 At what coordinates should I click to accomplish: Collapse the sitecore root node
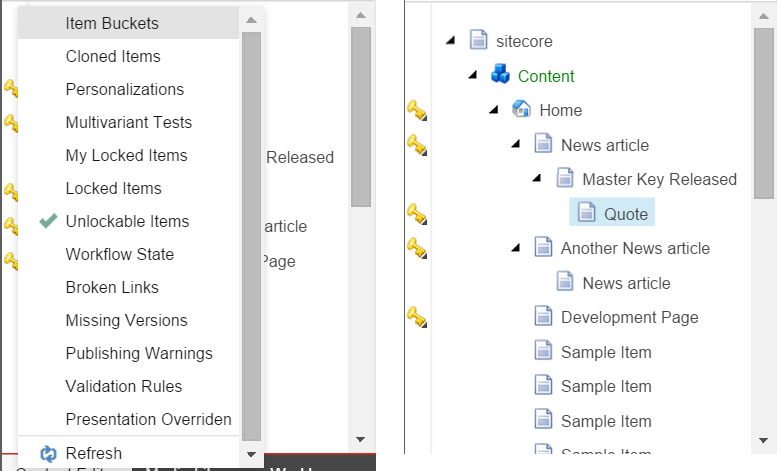(x=450, y=40)
